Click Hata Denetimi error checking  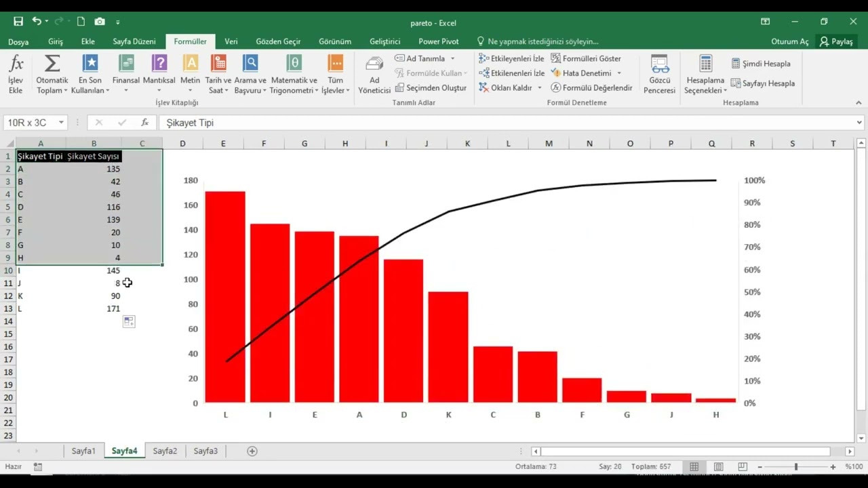click(x=581, y=73)
